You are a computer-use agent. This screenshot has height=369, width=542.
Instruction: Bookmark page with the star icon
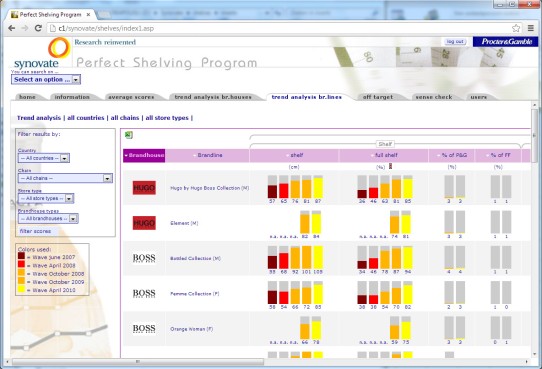pyautogui.click(x=516, y=28)
